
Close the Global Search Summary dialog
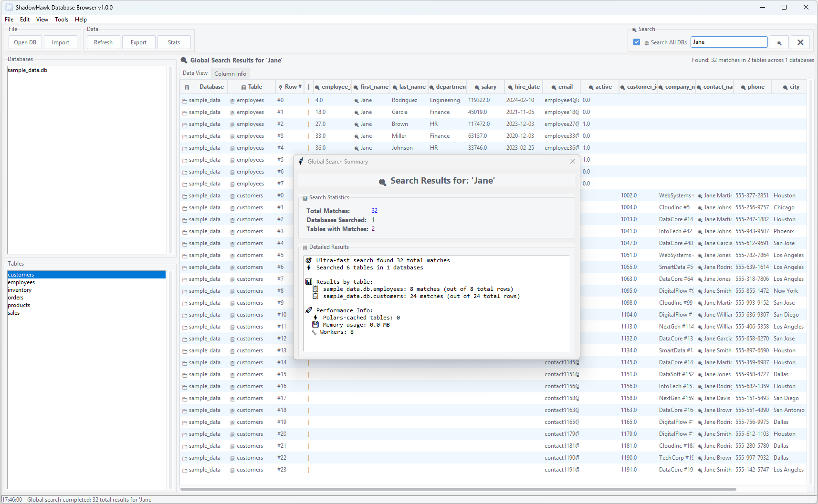[572, 162]
